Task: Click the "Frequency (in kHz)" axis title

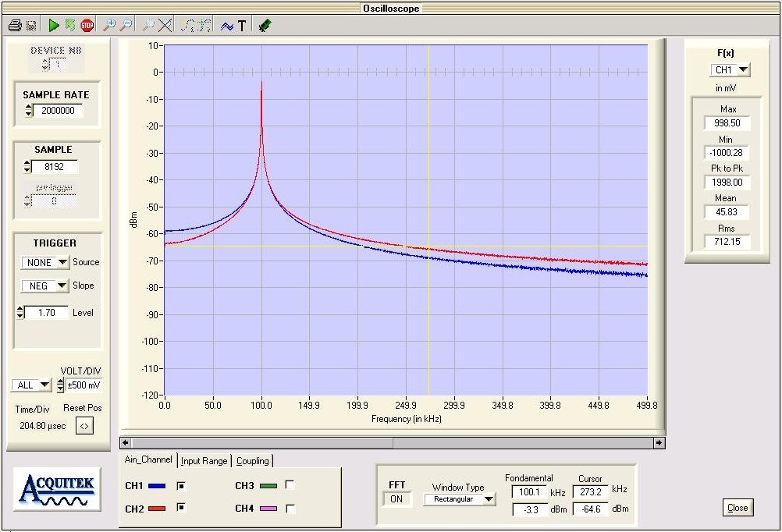Action: [407, 419]
